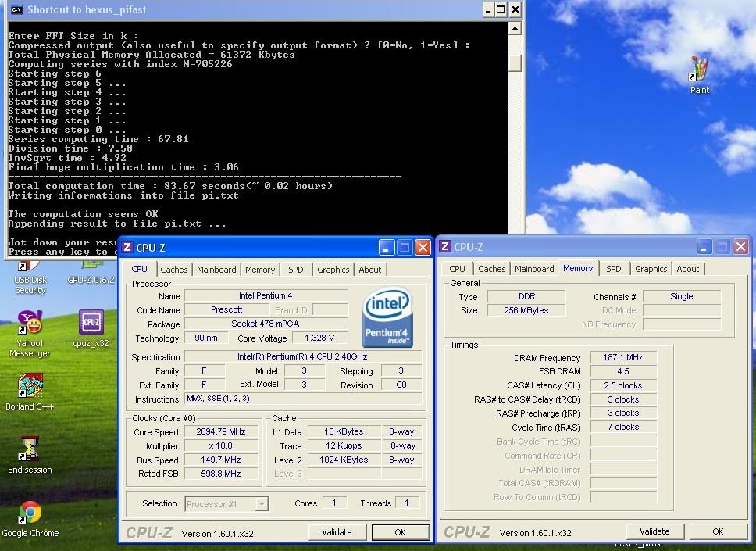Viewport: 756px width, 551px height.
Task: Open the Yahoo! Messenger shortcut
Action: [x=30, y=334]
